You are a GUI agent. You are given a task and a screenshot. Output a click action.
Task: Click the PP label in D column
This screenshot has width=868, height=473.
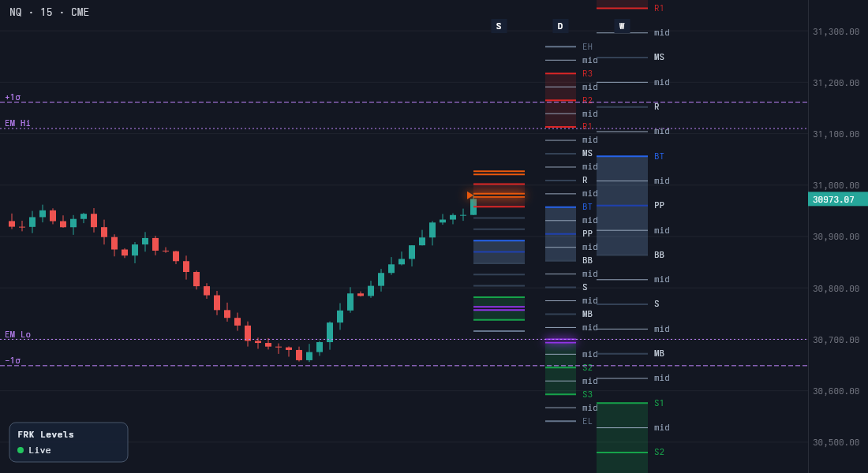pyautogui.click(x=587, y=233)
